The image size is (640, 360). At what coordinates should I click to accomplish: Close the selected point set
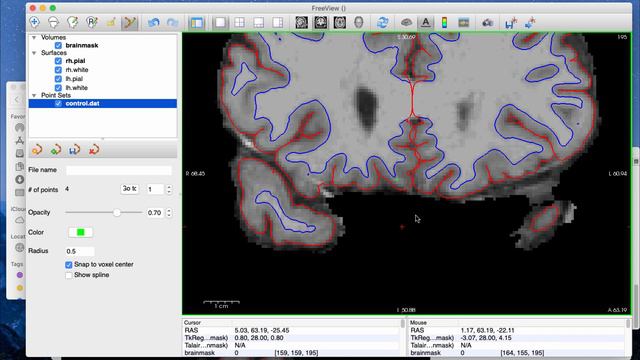94,150
